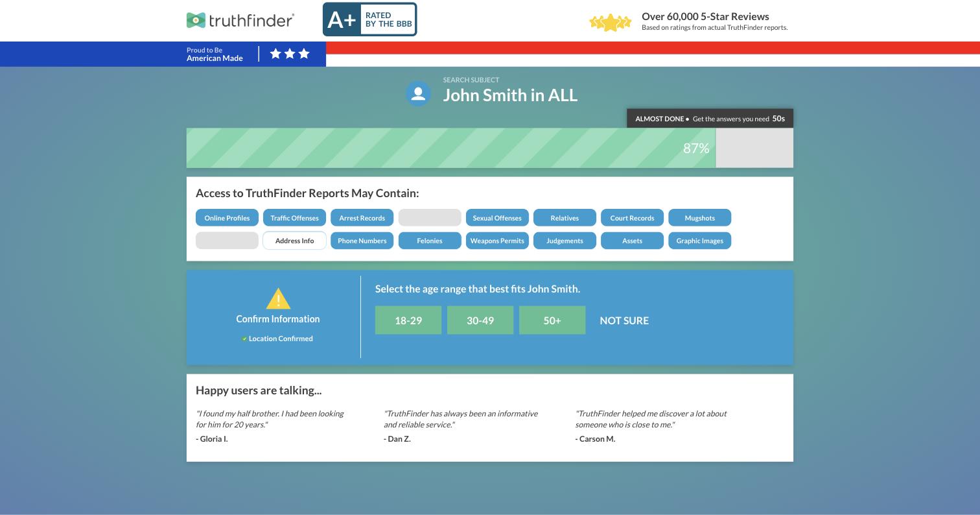Screen dimensions: 980x515
Task: Click the Traffic Offenses tag
Action: point(294,218)
